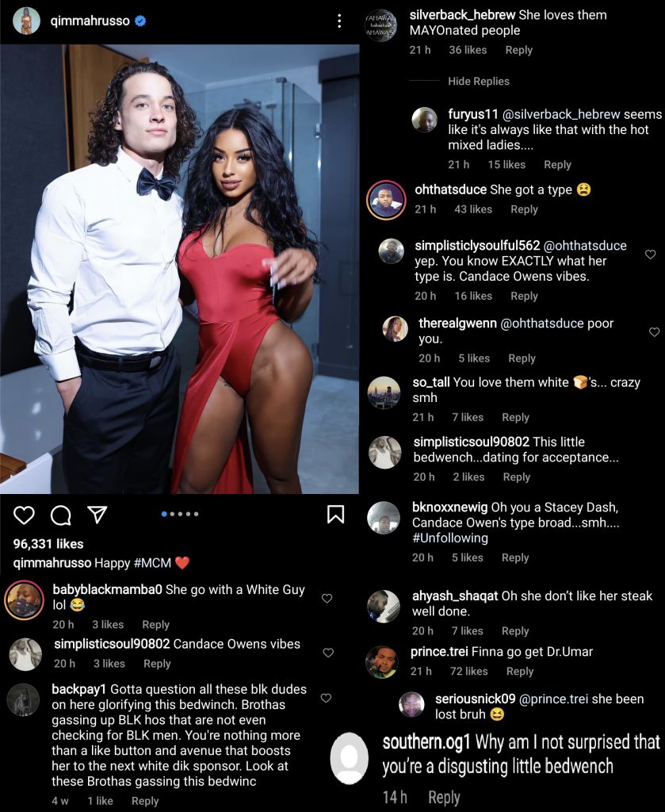The image size is (665, 812).
Task: Reply to prince.trei's comment
Action: click(x=520, y=671)
